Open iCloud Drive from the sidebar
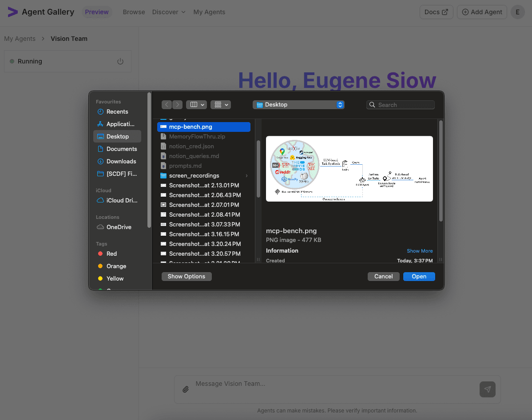Image resolution: width=532 pixels, height=420 pixels. [121, 201]
